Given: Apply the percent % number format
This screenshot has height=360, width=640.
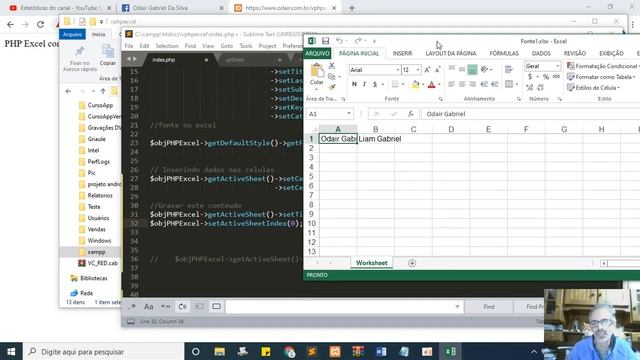Looking at the screenshot, I should coord(545,77).
